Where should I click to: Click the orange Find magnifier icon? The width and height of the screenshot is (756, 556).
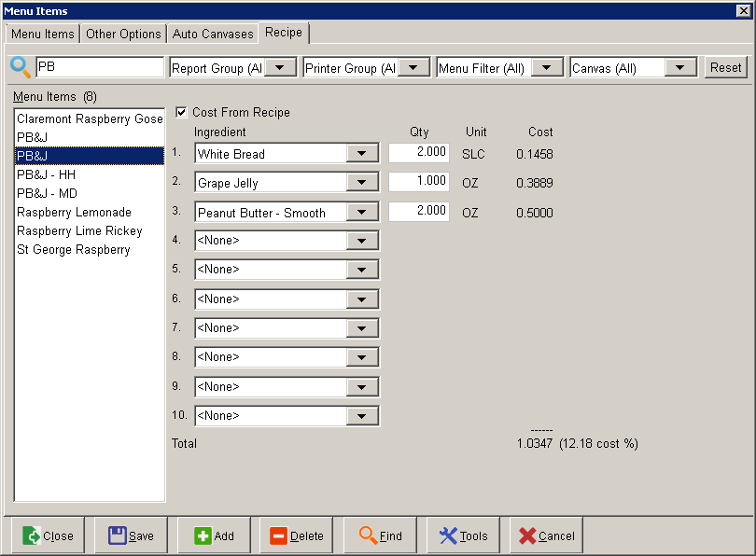pyautogui.click(x=368, y=535)
